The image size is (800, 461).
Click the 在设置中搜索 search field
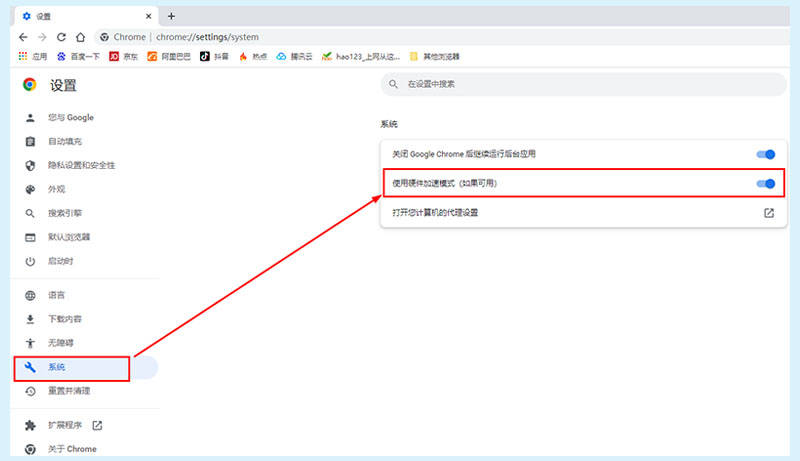pyautogui.click(x=584, y=84)
